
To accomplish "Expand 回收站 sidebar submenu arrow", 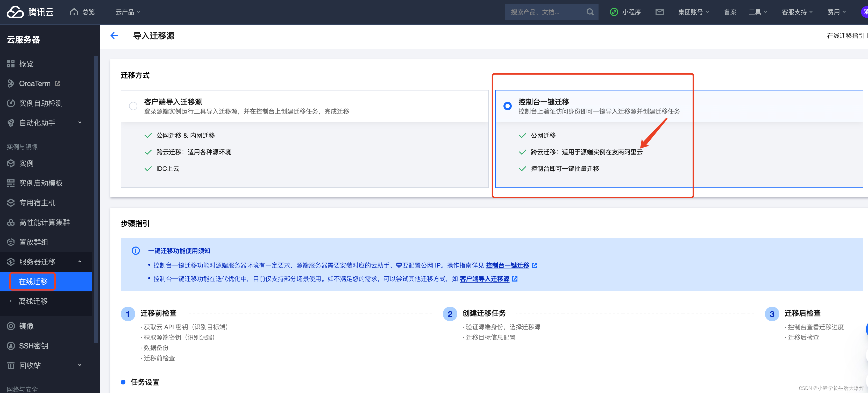I will tap(80, 363).
